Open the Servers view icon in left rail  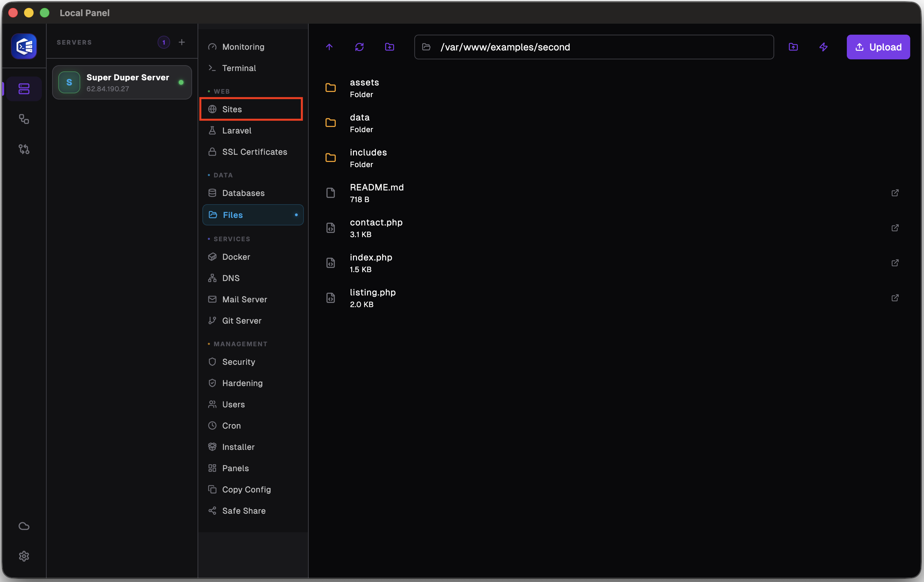[24, 89]
